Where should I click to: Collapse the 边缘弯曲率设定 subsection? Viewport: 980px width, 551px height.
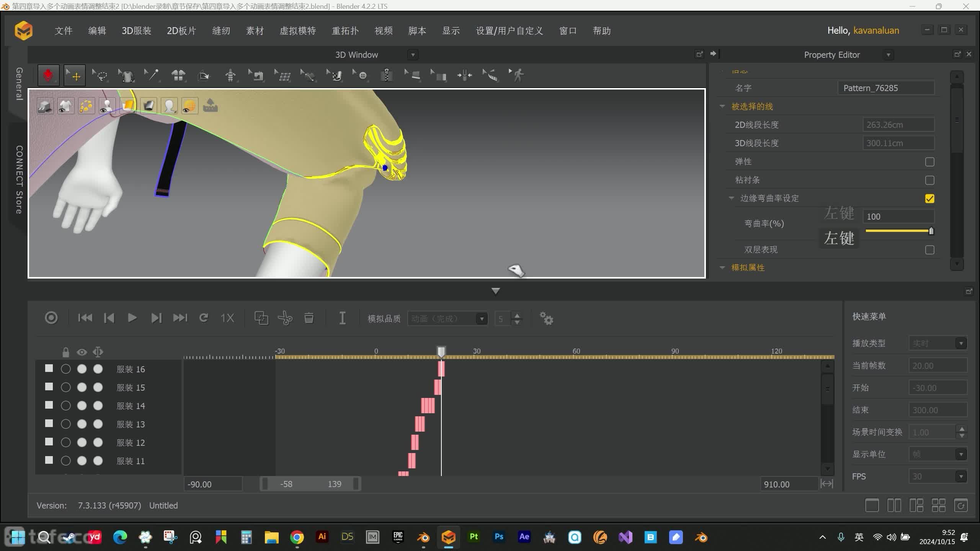point(731,198)
